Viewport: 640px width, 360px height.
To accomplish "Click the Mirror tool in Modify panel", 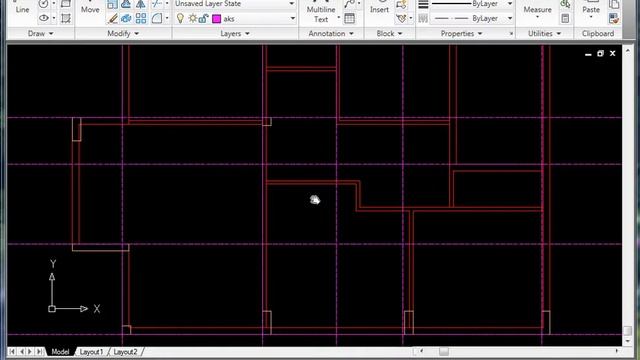I will (140, 4).
